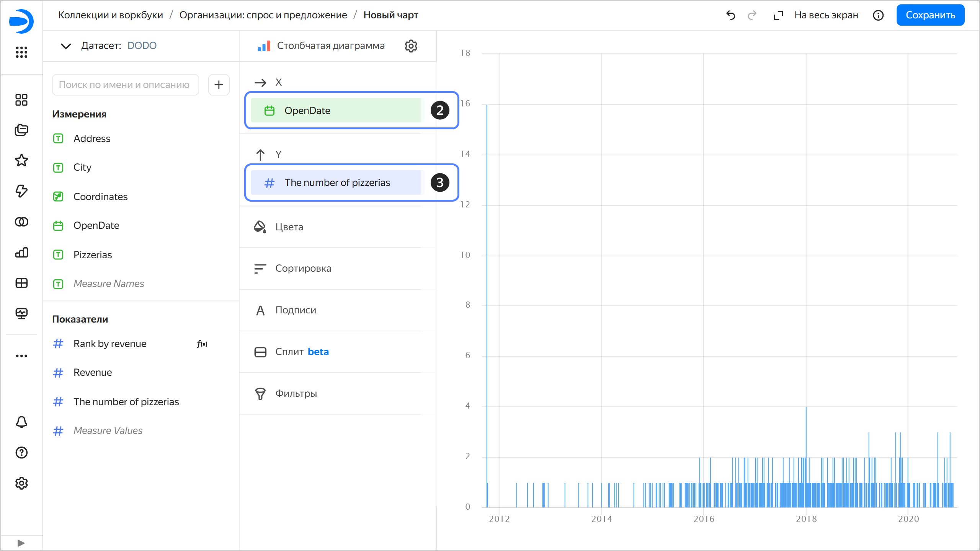Open favorites star in sidebar
The image size is (980, 551).
click(x=21, y=160)
